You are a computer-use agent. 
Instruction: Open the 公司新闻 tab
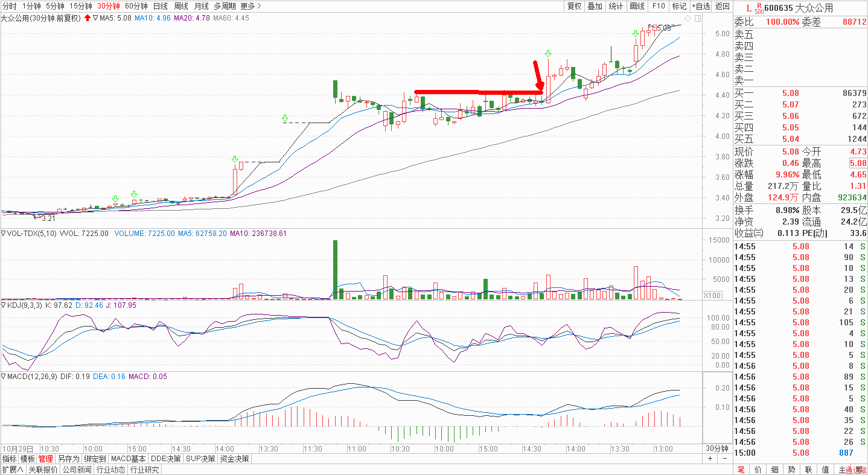pos(77,470)
